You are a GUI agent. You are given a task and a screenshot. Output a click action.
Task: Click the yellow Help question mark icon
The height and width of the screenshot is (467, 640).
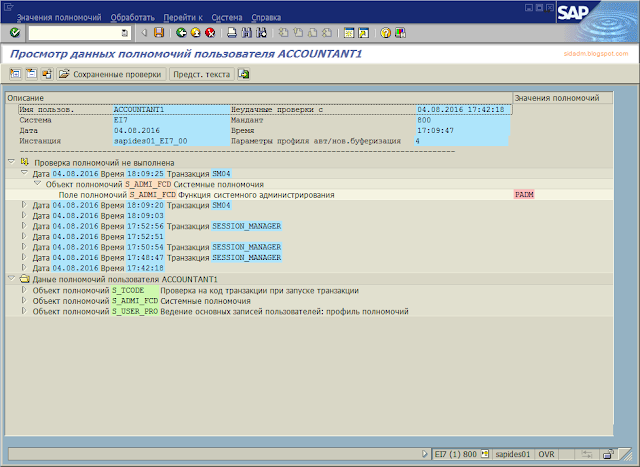385,33
